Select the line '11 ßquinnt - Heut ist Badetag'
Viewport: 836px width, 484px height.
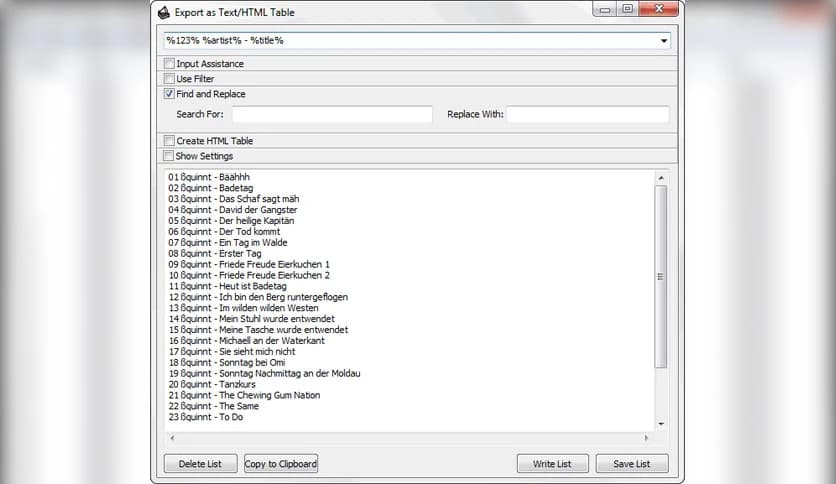pyautogui.click(x=227, y=286)
